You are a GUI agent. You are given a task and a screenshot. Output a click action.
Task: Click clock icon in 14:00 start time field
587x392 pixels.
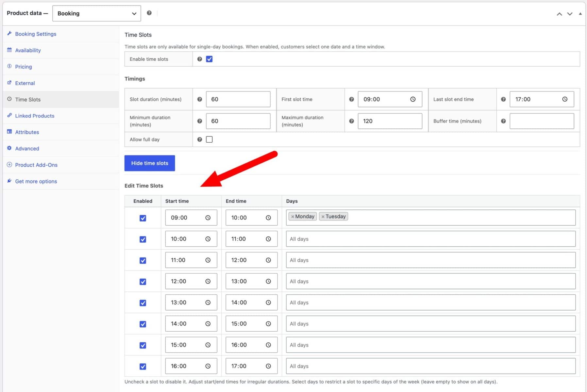pyautogui.click(x=208, y=324)
